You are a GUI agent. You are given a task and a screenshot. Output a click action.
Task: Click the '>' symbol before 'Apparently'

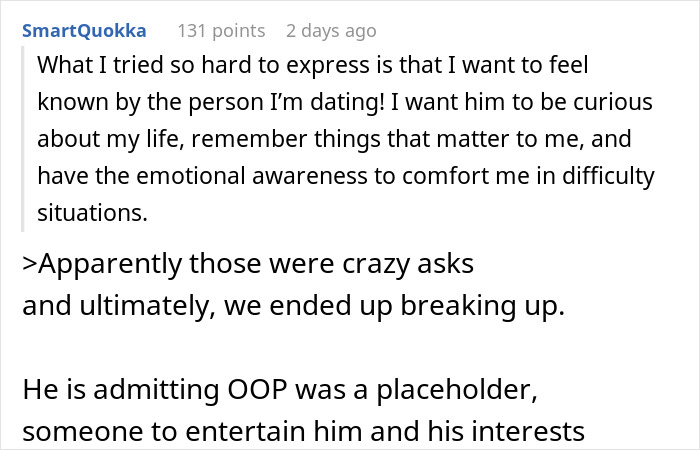click(x=30, y=266)
